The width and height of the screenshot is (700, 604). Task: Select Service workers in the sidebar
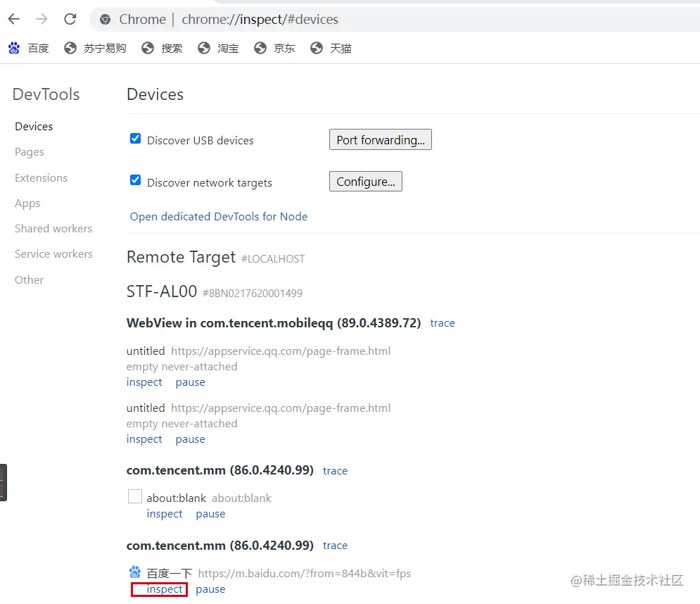coord(53,253)
